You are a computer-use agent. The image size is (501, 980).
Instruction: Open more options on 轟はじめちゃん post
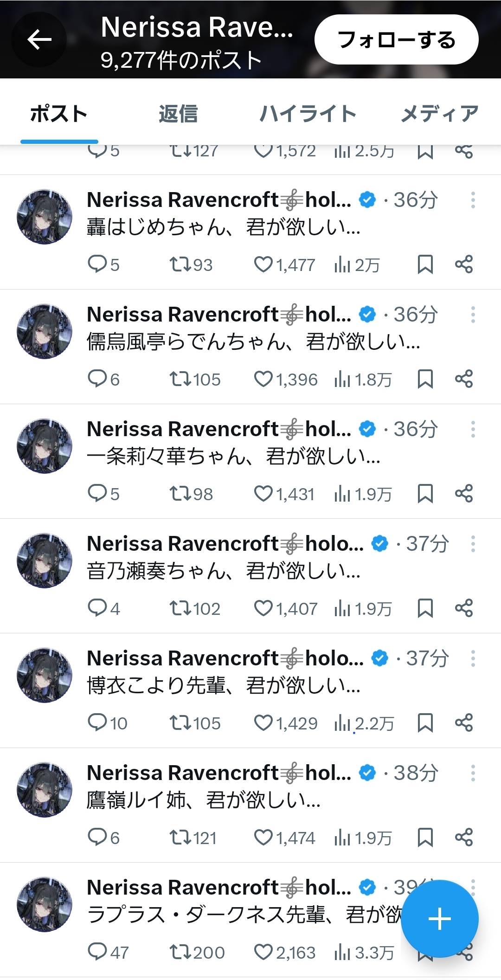point(473,200)
